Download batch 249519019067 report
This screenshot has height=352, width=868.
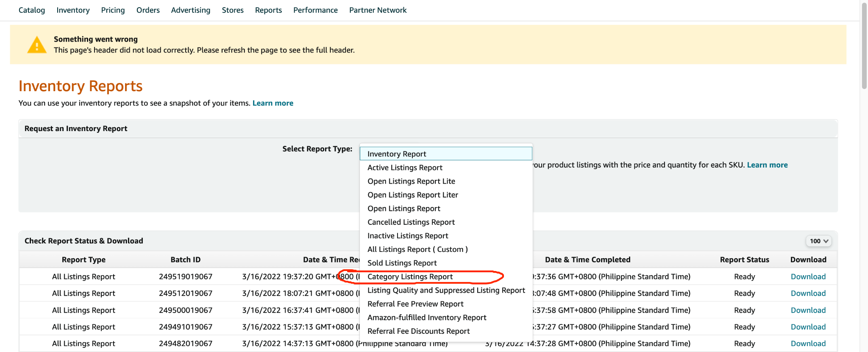[x=808, y=277]
